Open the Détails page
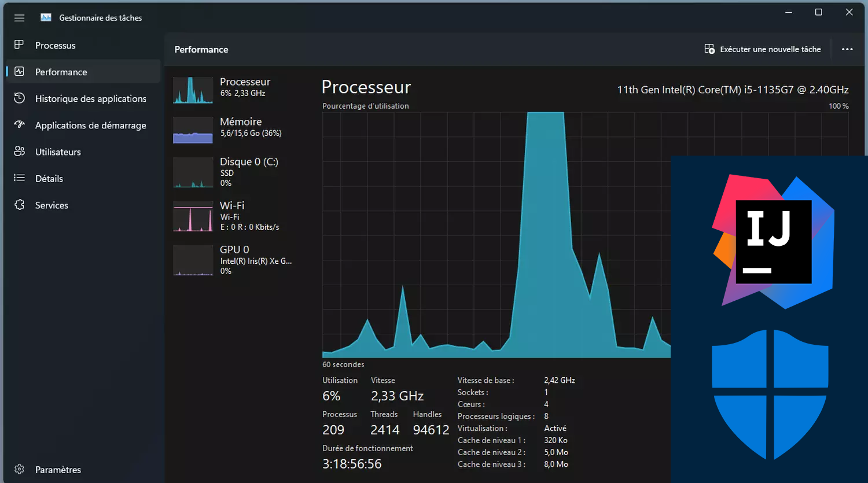The width and height of the screenshot is (868, 483). 83,178
